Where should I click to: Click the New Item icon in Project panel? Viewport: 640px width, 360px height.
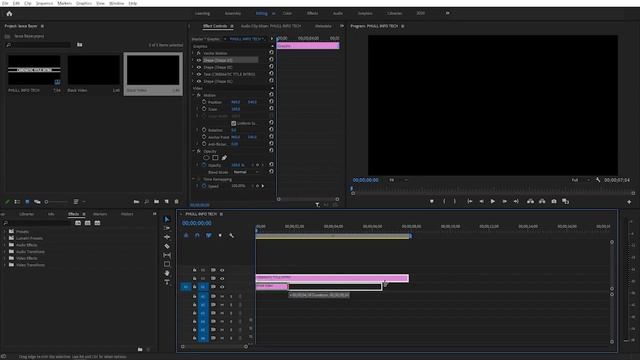click(x=167, y=202)
